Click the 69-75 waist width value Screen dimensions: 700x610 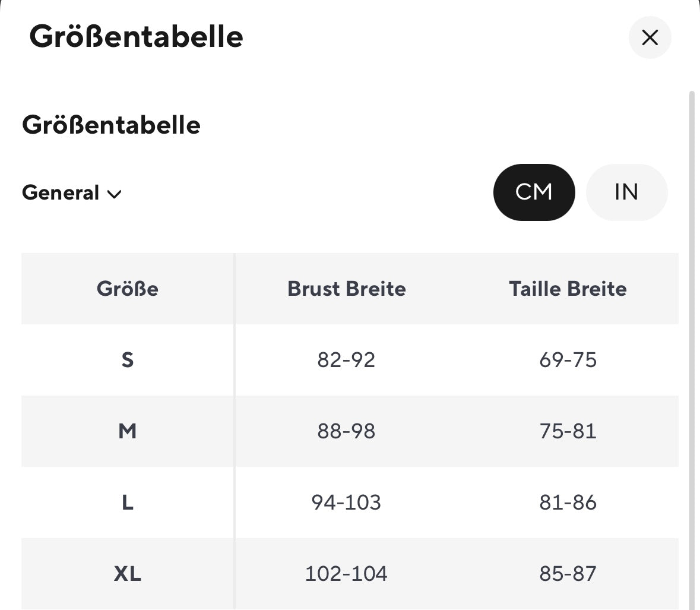[x=568, y=360]
